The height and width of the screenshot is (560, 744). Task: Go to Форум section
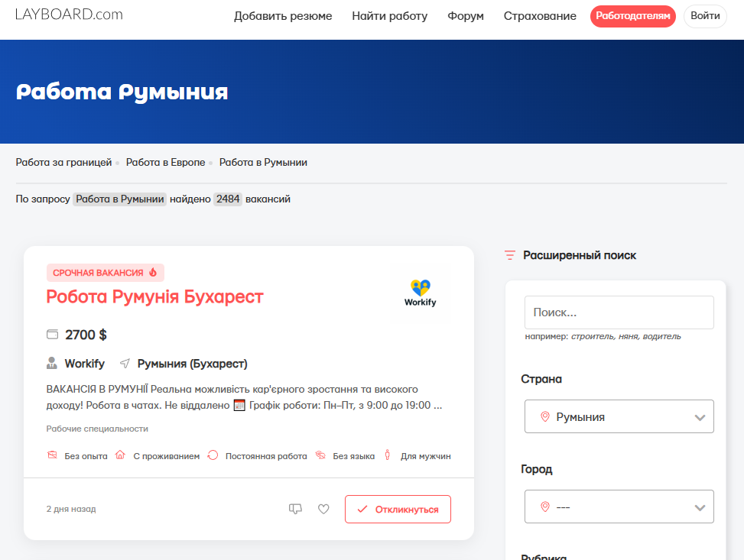click(x=466, y=16)
